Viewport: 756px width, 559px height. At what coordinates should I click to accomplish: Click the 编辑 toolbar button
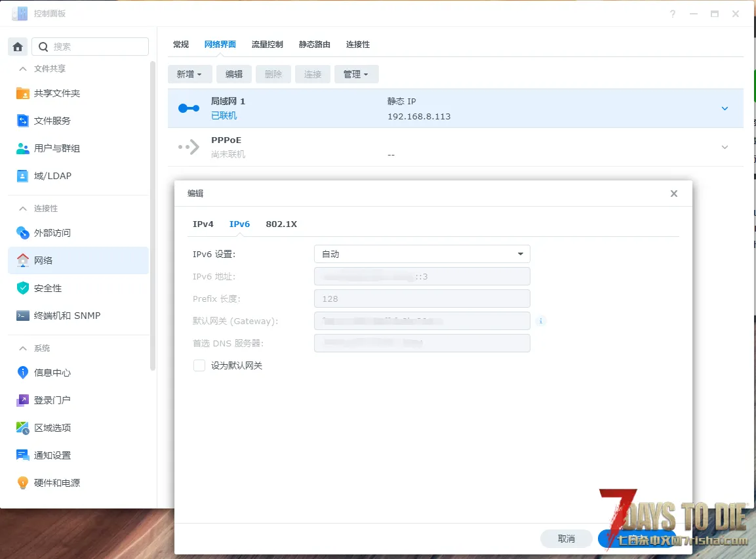(234, 74)
